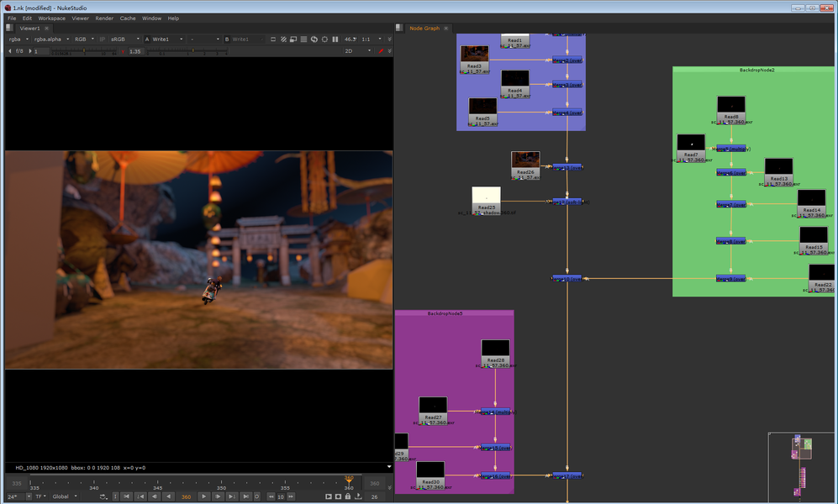Click the Viewer pane layout icon
Screen dimensions: 838x504
9,28
